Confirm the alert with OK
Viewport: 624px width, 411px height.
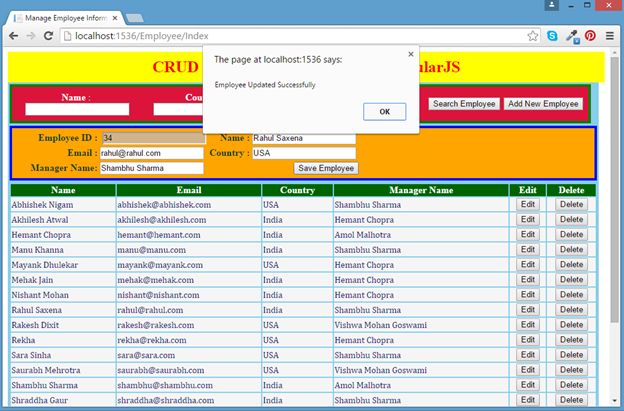[384, 112]
